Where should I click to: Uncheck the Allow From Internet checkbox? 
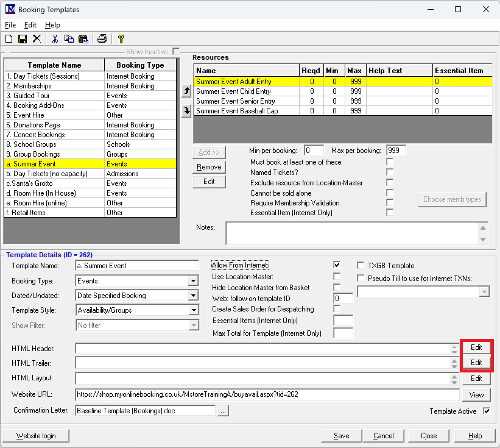(x=337, y=265)
